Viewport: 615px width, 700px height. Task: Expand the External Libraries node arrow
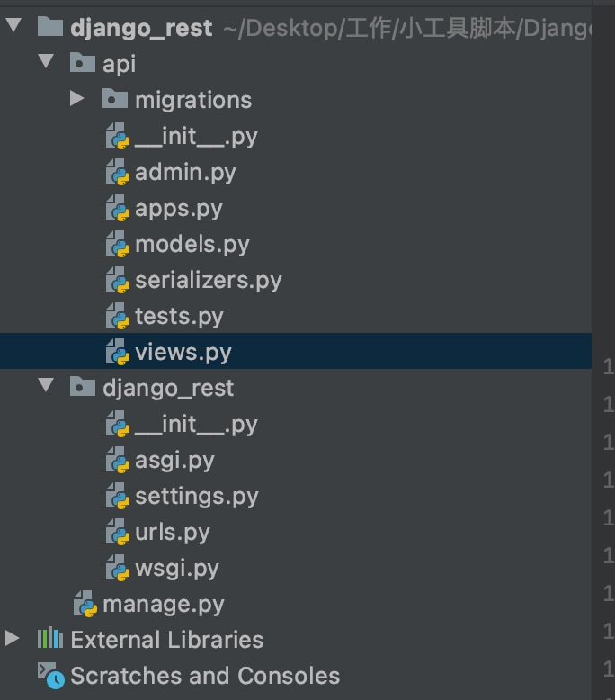coord(12,639)
